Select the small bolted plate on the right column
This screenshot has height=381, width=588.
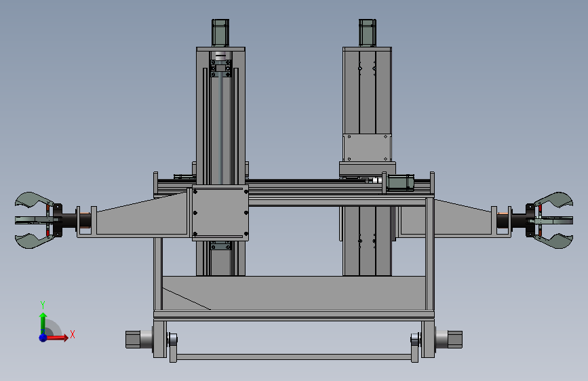[367, 148]
